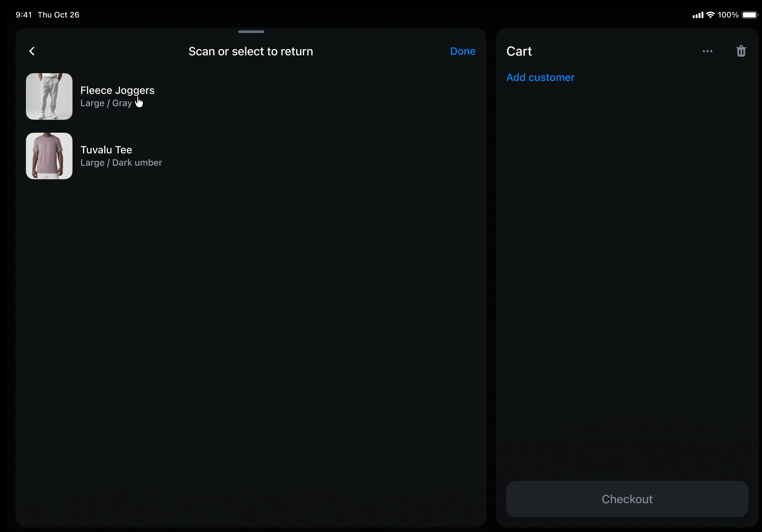The height and width of the screenshot is (532, 762).
Task: Open the cart's three-dot more menu
Action: point(707,51)
